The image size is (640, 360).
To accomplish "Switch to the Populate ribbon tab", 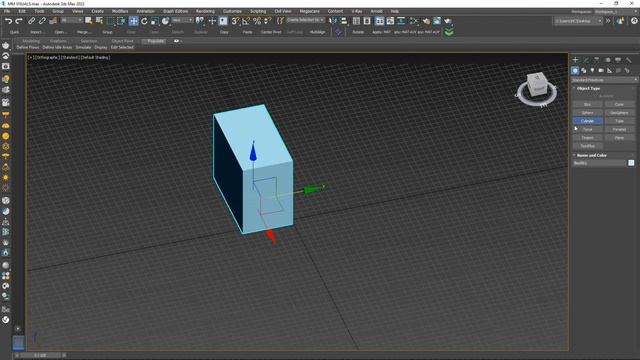I will pyautogui.click(x=156, y=41).
